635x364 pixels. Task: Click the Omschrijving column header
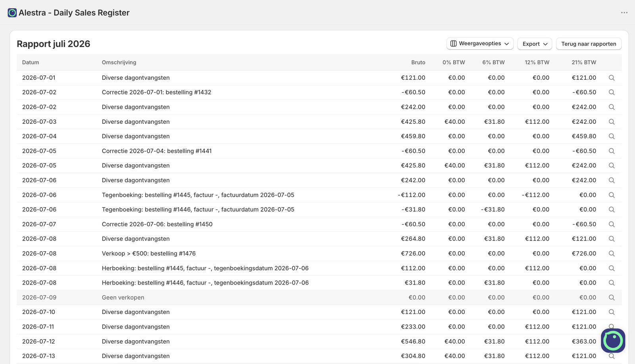(x=119, y=62)
